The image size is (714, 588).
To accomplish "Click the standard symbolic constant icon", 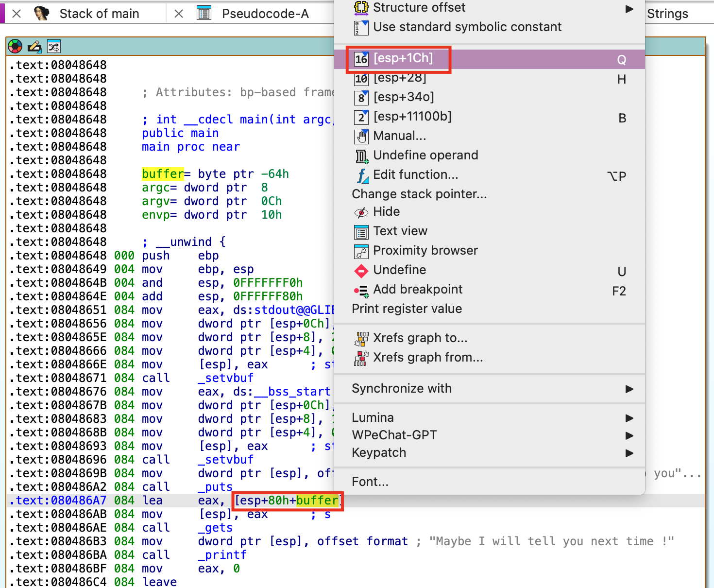I will click(361, 28).
